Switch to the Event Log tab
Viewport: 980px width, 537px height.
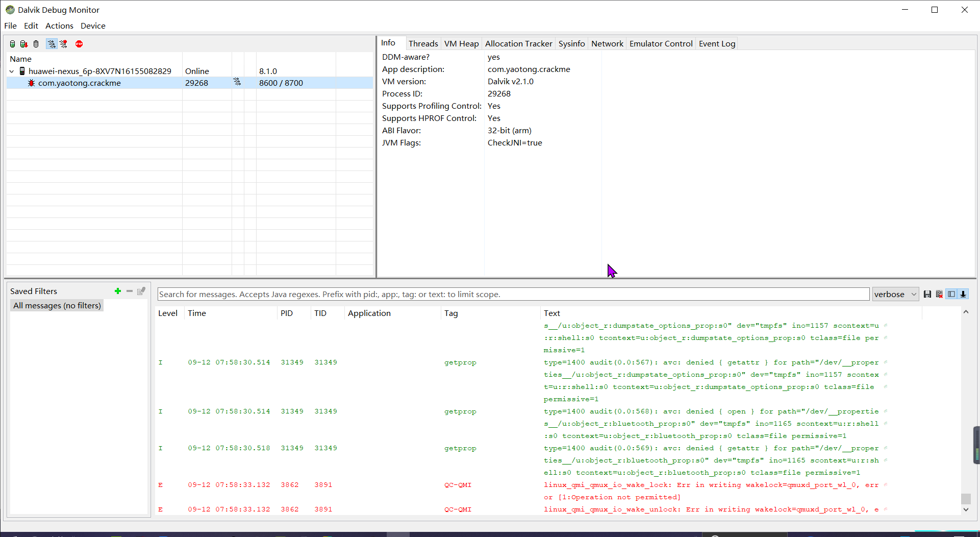coord(717,44)
